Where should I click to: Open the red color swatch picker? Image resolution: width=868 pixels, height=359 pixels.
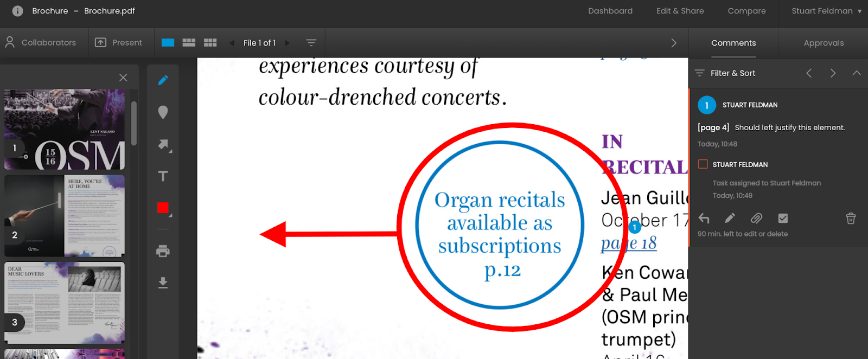[x=163, y=208]
